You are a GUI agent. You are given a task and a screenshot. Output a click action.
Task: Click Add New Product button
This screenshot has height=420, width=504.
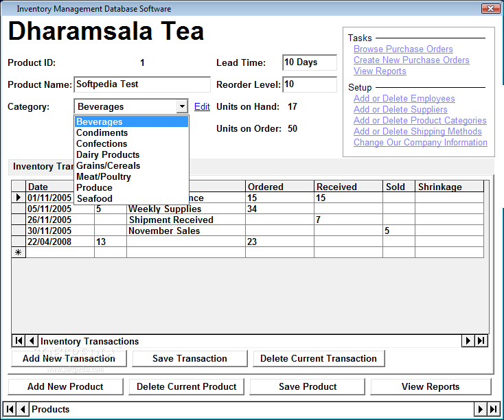click(x=65, y=386)
